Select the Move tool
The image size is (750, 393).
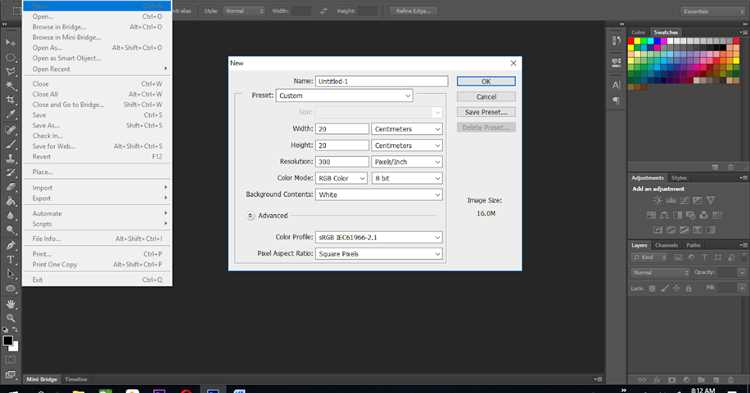coord(10,43)
